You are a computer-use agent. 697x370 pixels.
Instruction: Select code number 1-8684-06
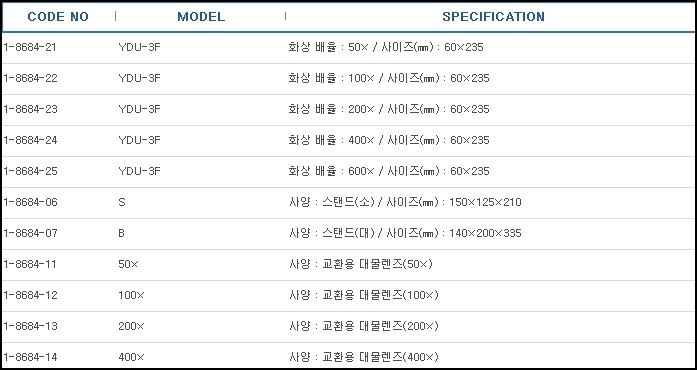pyautogui.click(x=30, y=202)
